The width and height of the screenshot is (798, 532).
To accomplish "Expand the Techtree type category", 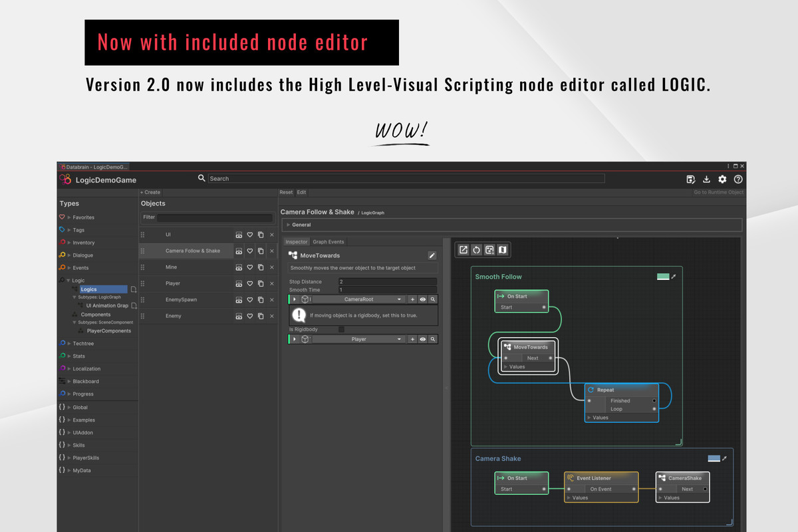I will click(69, 343).
